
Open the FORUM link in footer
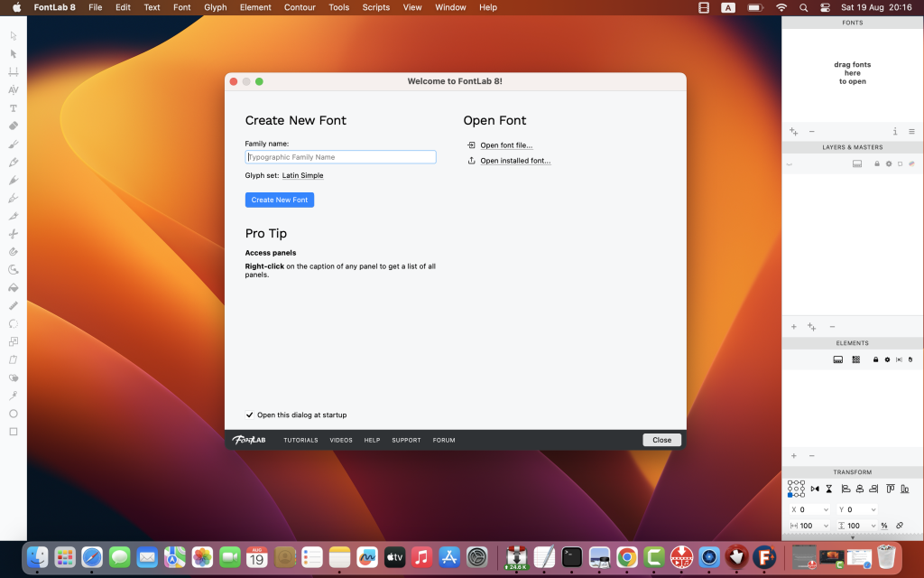444,441
